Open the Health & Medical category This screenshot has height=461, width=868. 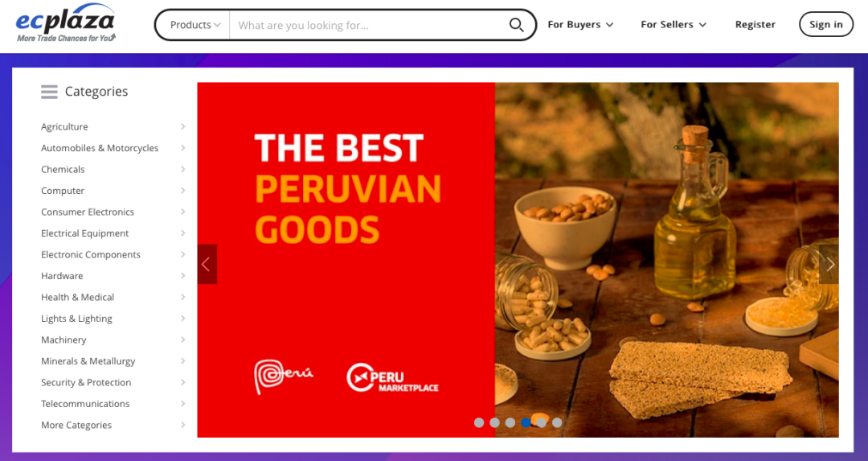(77, 298)
